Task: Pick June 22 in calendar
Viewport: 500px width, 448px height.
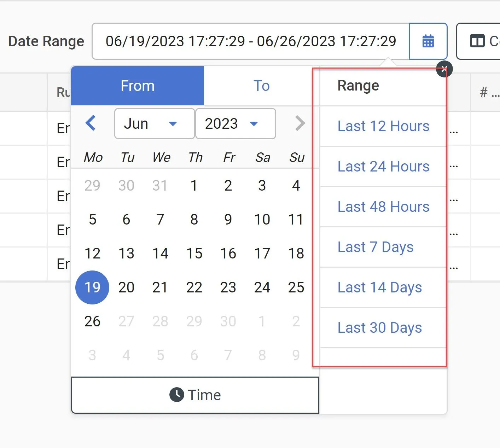Action: point(194,287)
